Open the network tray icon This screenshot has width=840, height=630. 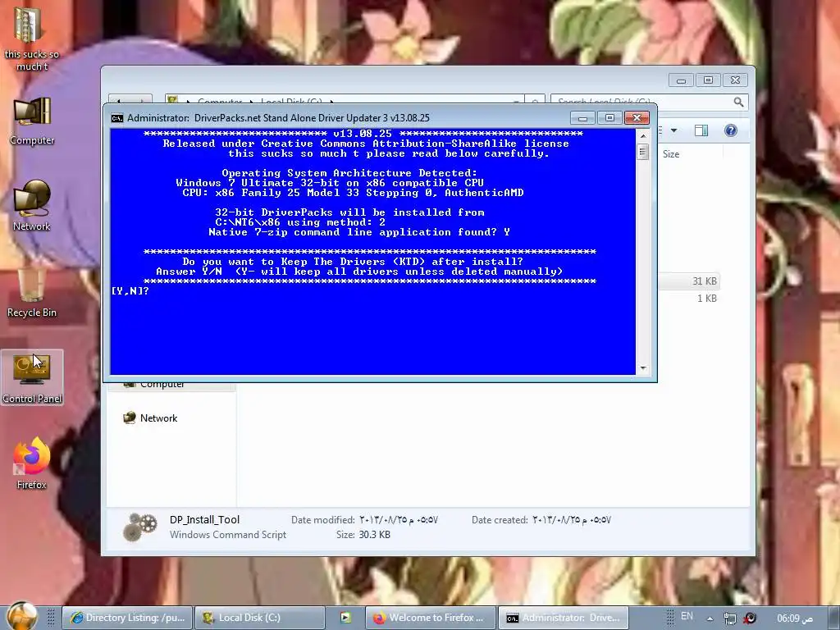pyautogui.click(x=729, y=619)
